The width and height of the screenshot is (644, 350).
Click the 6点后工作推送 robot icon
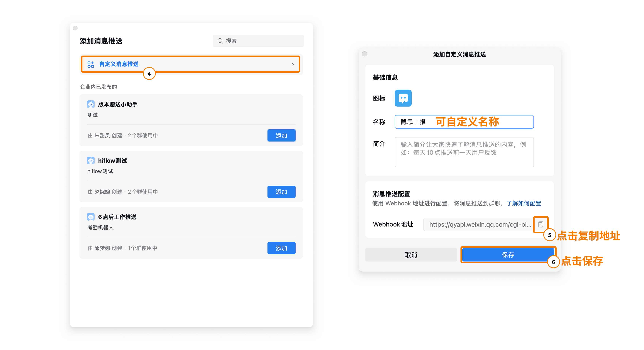pos(91,217)
